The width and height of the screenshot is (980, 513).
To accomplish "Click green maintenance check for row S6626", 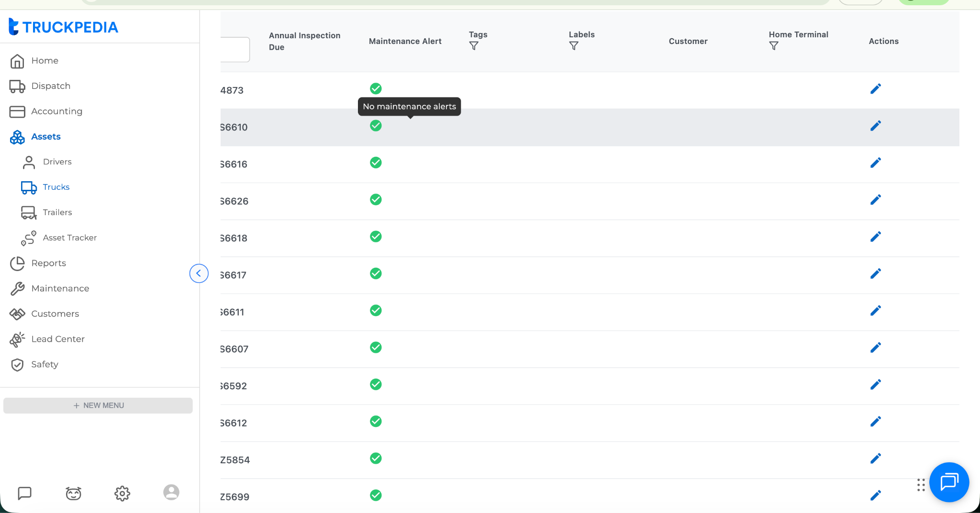I will [x=376, y=200].
